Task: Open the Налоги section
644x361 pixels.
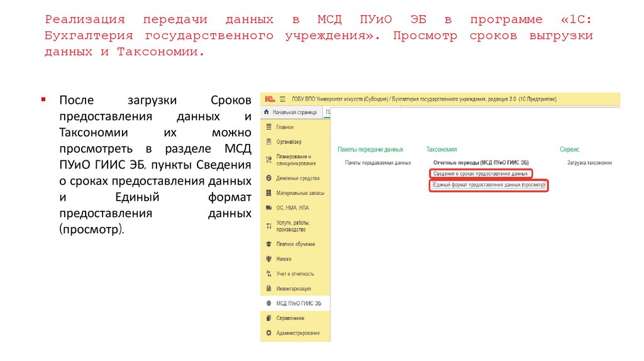Action: click(284, 258)
